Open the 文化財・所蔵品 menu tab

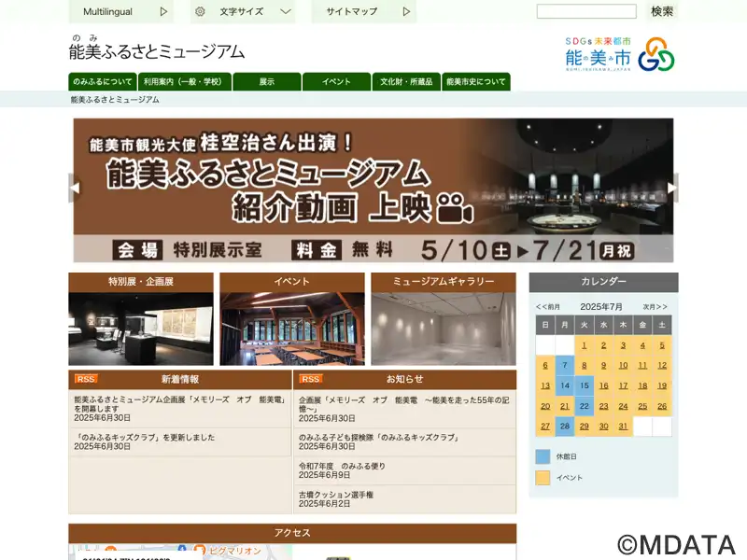406,81
